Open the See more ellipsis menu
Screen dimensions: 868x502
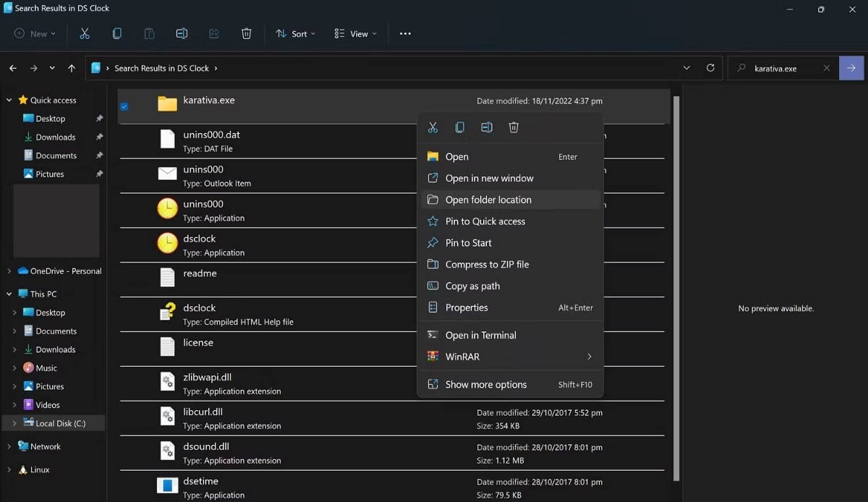[405, 33]
